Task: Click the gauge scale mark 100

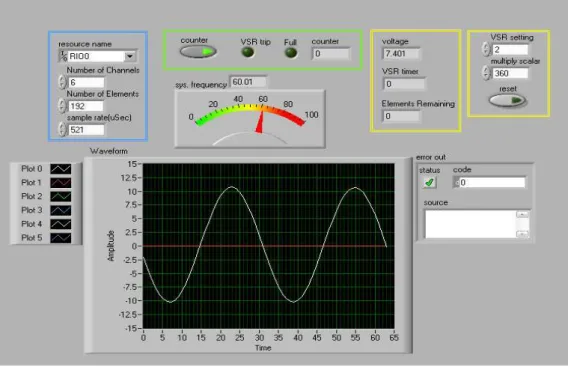Action: pos(312,115)
